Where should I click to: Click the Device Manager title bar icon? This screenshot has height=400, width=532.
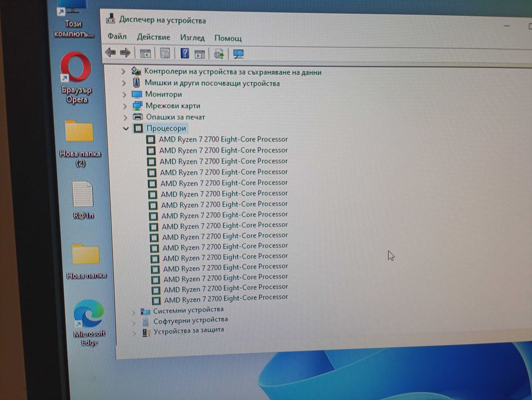[111, 18]
